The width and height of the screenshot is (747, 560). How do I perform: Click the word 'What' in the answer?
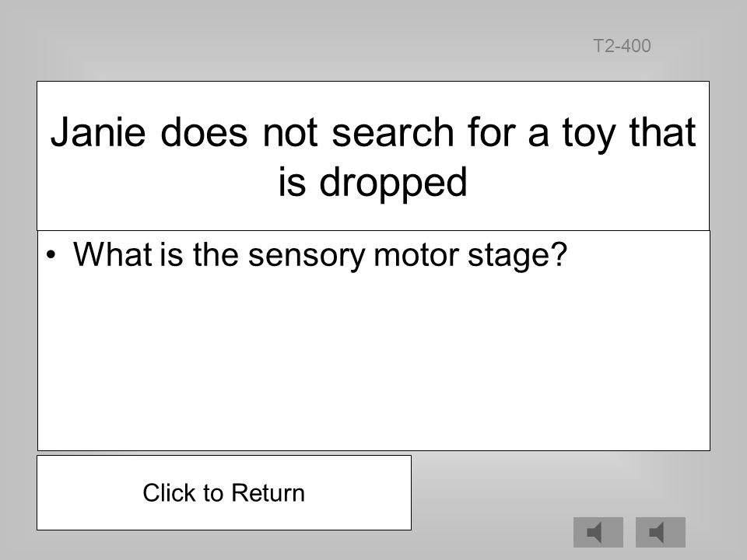[x=112, y=254]
